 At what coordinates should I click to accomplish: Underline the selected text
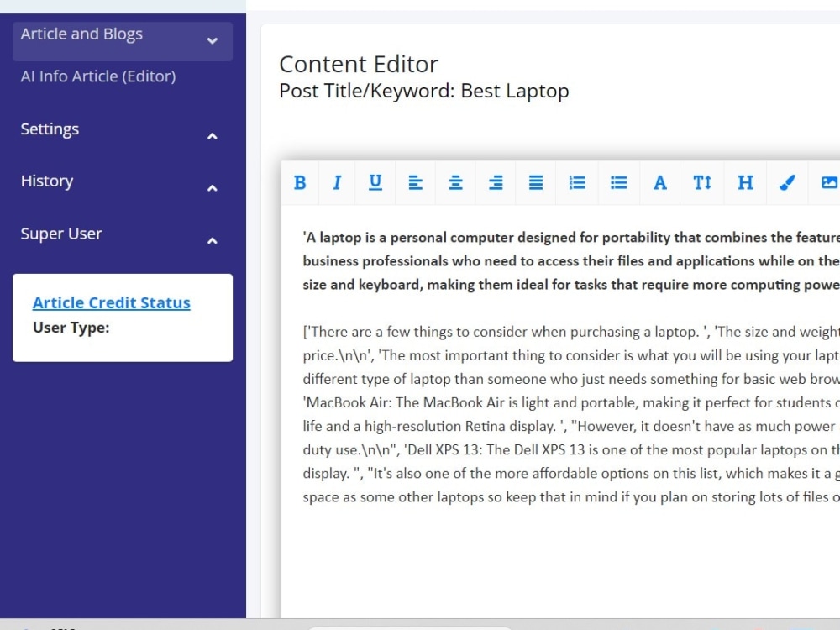(x=375, y=182)
